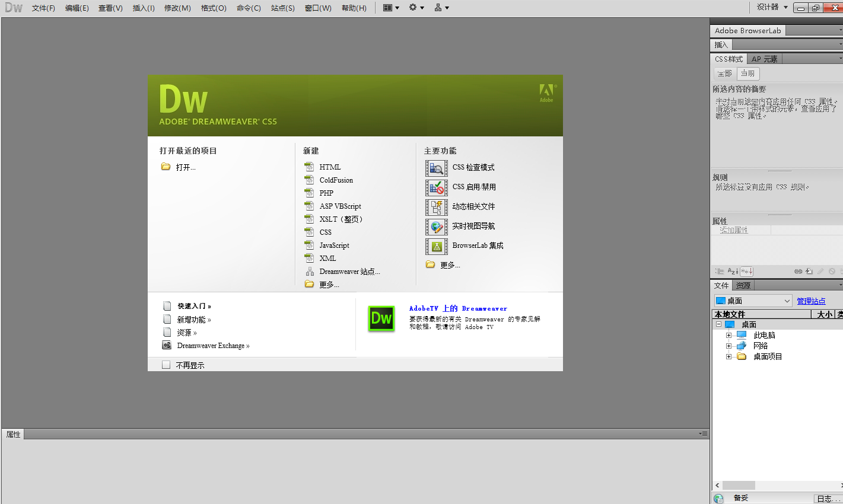Open the CSS 检查模式 feature icon
This screenshot has width=843, height=504.
point(437,168)
